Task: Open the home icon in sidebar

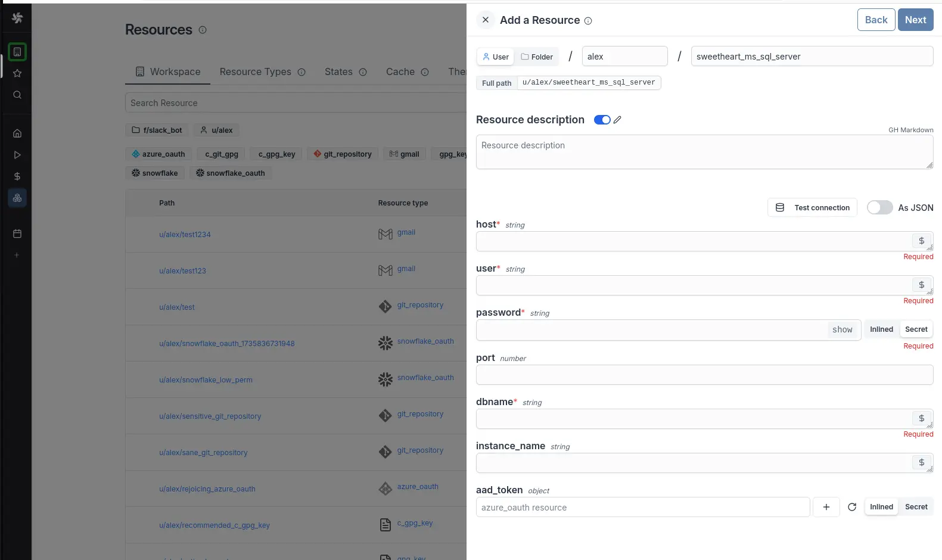Action: tap(17, 133)
